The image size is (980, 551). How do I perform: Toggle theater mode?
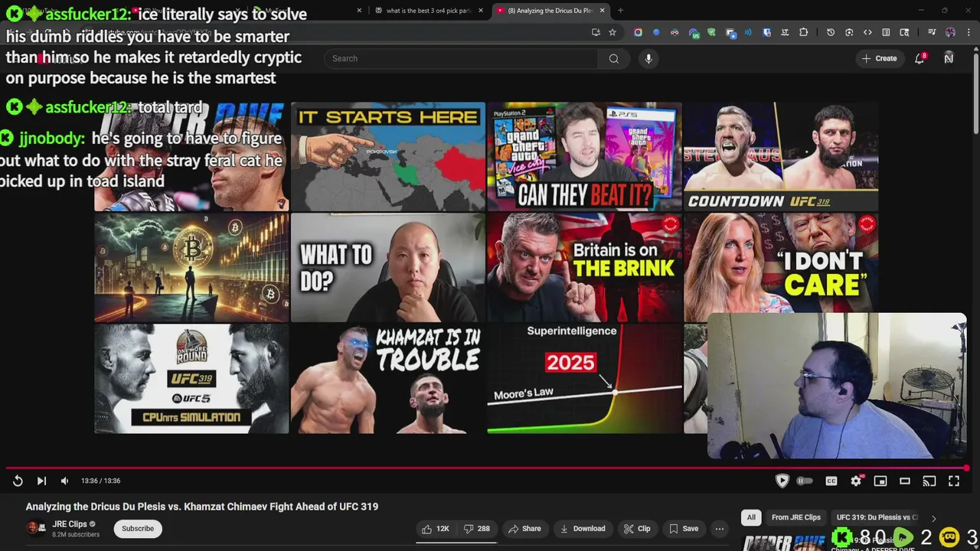click(x=905, y=481)
